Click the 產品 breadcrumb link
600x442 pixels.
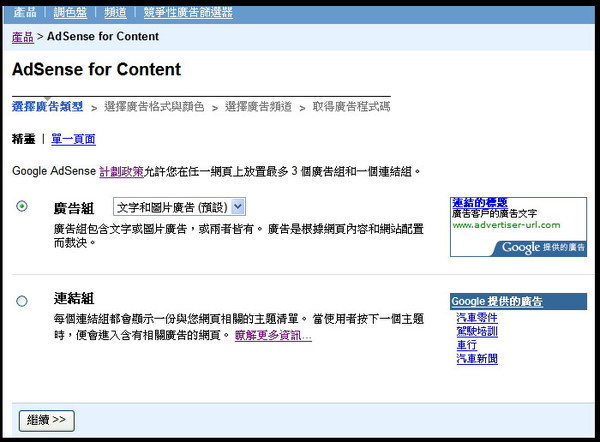(23, 37)
